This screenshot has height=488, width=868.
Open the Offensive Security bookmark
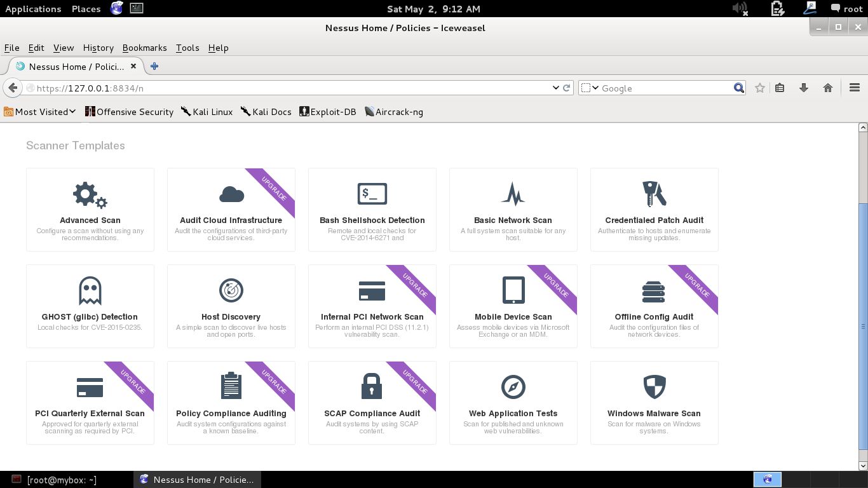point(129,112)
